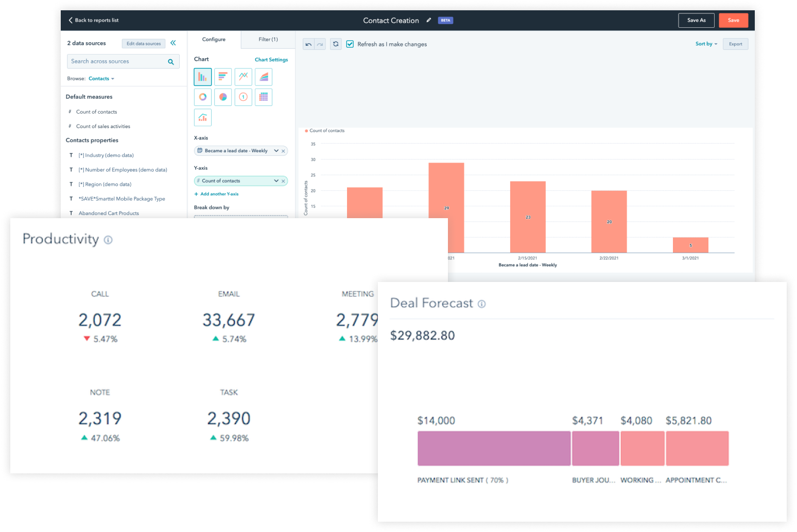Save the Contact Creation report
The width and height of the screenshot is (797, 532).
click(733, 20)
